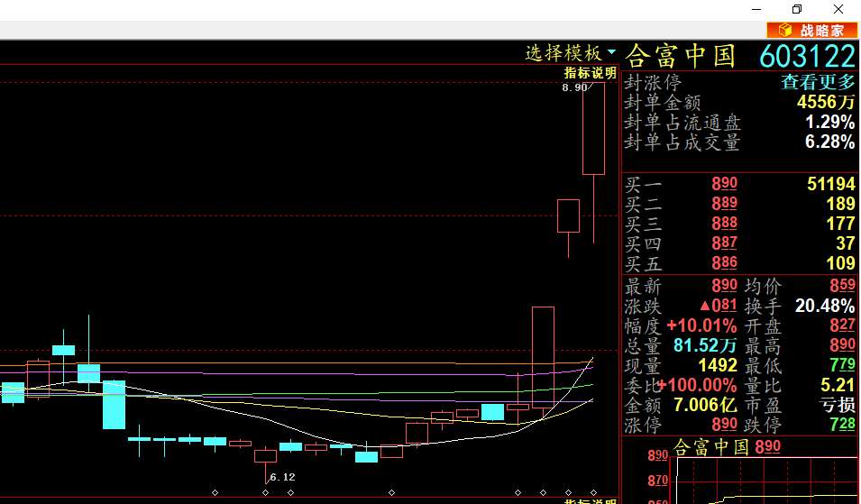Click the arrow next to 选择模板
Image resolution: width=861 pixels, height=504 pixels.
(611, 52)
